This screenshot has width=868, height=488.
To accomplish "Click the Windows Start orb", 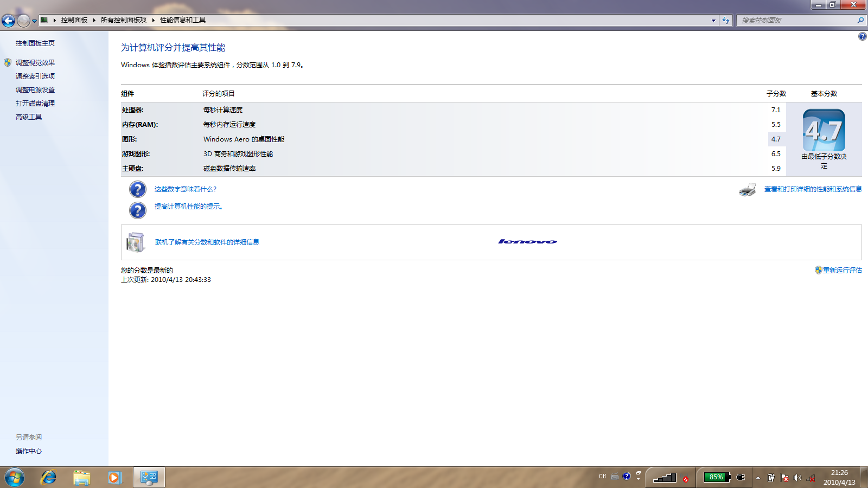I will click(15, 477).
